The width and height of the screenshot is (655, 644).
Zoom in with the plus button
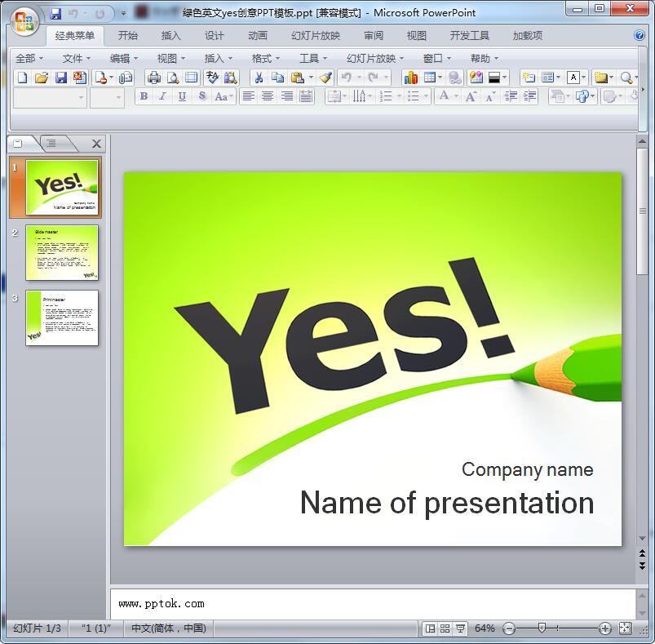click(x=605, y=628)
